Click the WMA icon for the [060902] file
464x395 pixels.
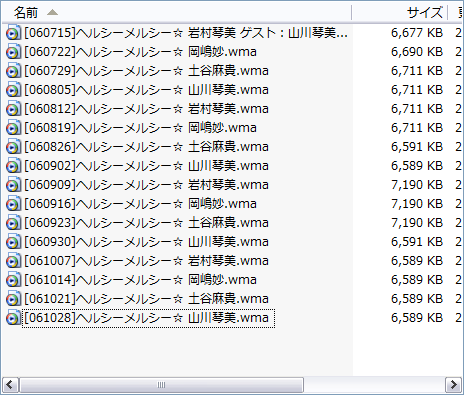(13, 166)
